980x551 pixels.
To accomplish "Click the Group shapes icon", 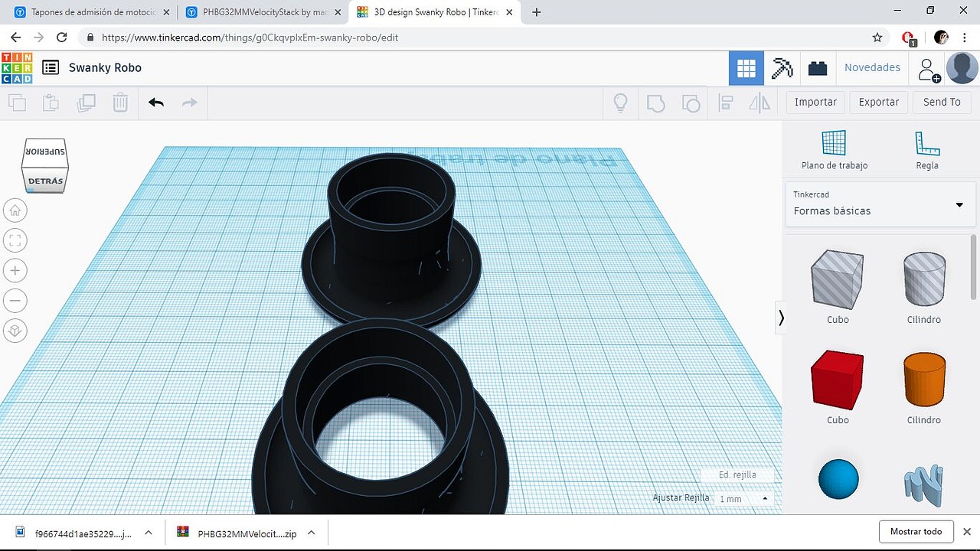I will pos(655,103).
